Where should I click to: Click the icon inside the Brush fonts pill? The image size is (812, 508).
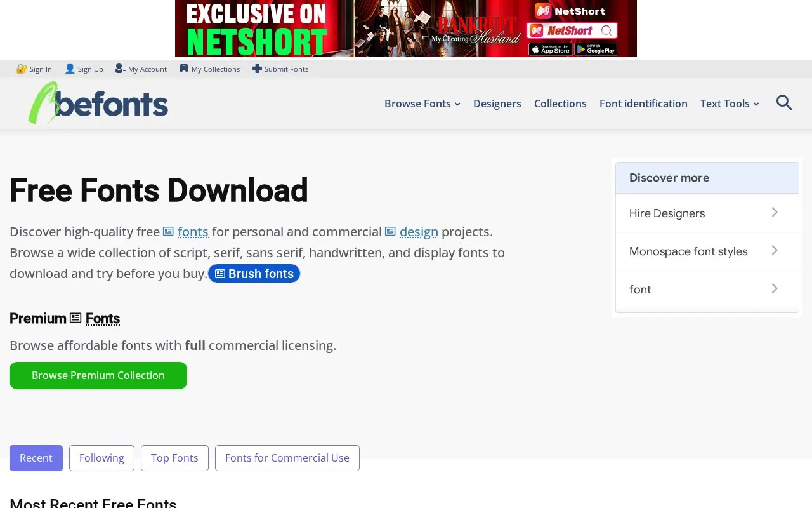pos(220,274)
